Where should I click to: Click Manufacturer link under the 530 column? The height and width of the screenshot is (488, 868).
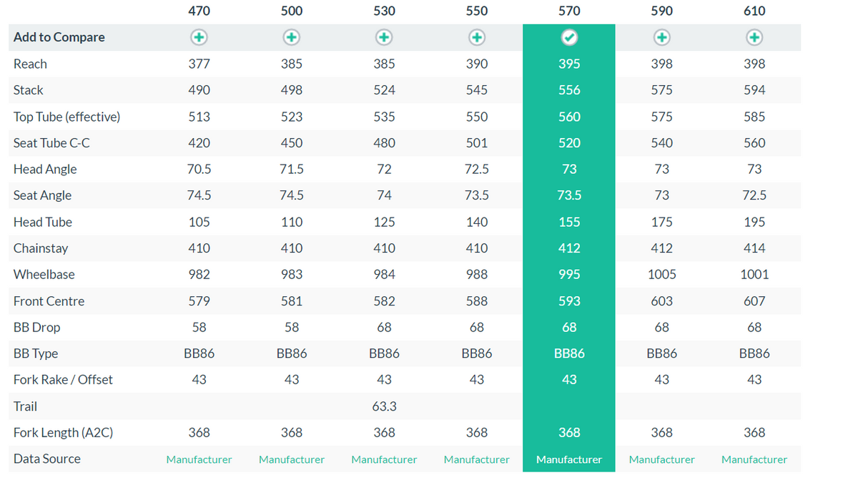pos(384,459)
